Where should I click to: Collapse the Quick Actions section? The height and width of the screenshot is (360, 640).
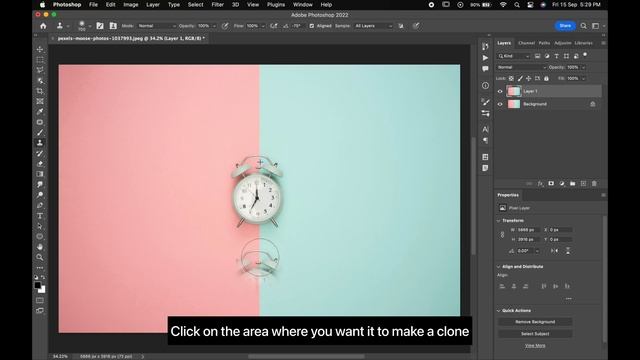point(498,311)
